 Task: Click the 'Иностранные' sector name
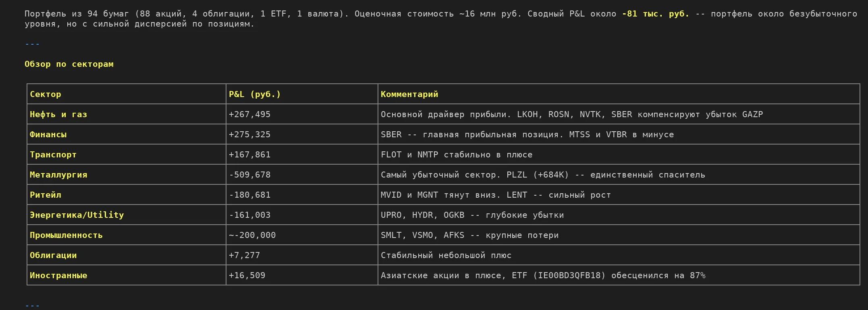[58, 275]
